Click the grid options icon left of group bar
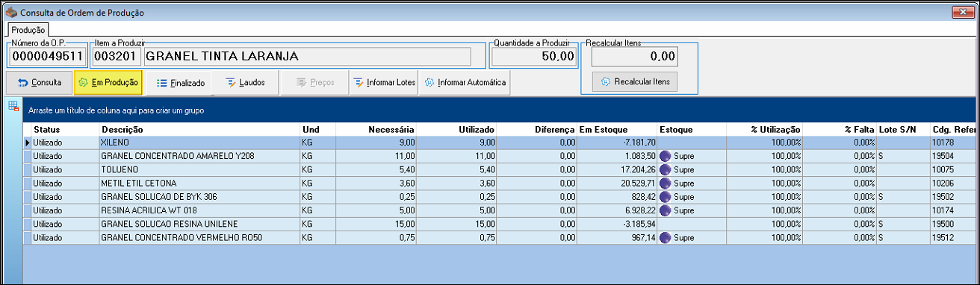This screenshot has width=980, height=285. [x=13, y=107]
